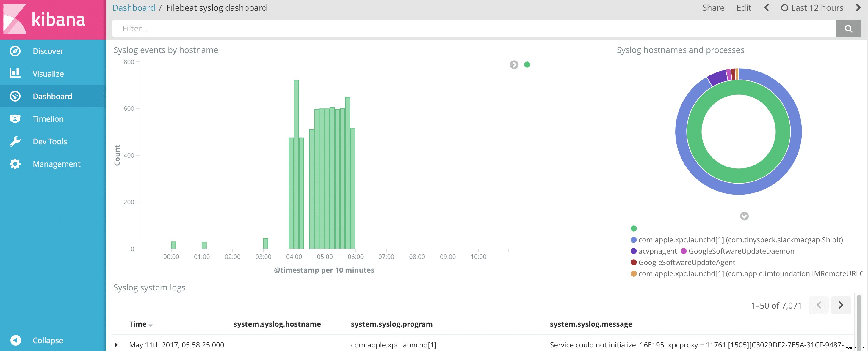This screenshot has width=868, height=351.
Task: Click the Visualize bar chart icon
Action: click(x=15, y=73)
